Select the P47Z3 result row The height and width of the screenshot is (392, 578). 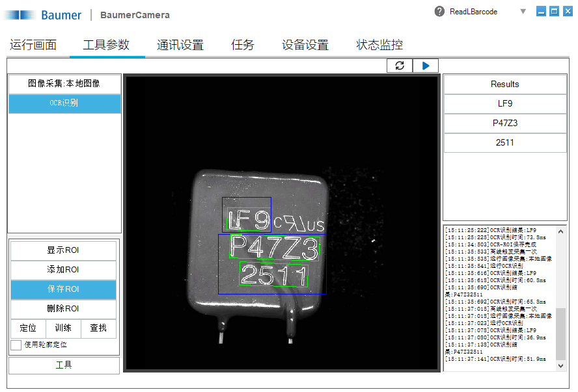click(x=505, y=124)
